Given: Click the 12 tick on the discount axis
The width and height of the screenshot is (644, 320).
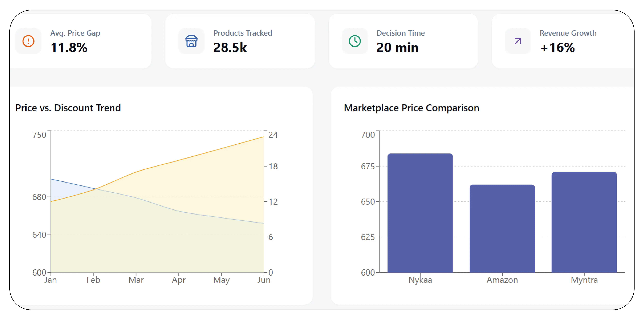Looking at the screenshot, I should [x=273, y=202].
